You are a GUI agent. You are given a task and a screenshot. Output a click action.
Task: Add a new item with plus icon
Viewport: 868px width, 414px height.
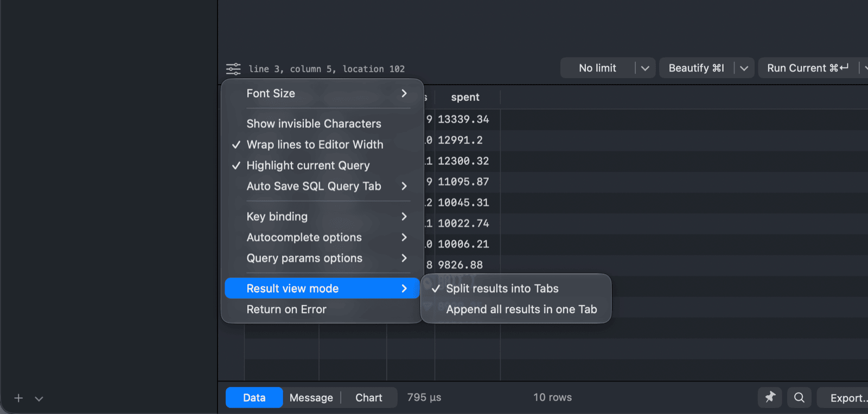coord(18,398)
